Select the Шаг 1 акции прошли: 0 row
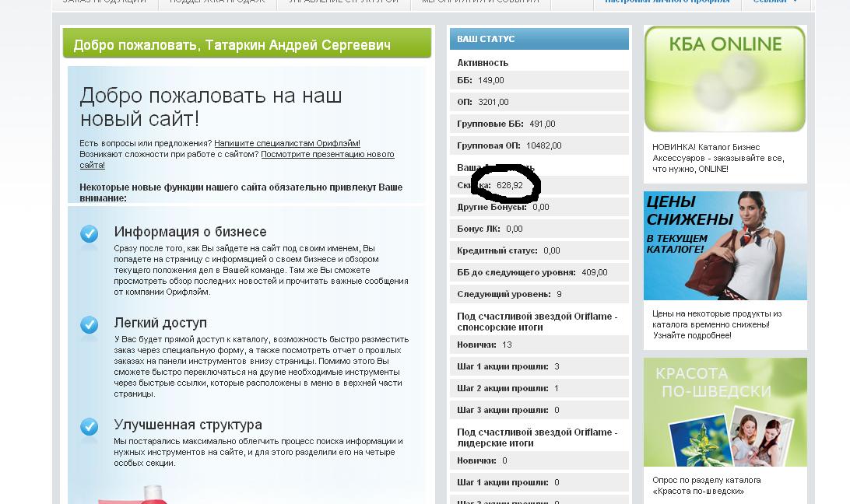 [x=539, y=482]
